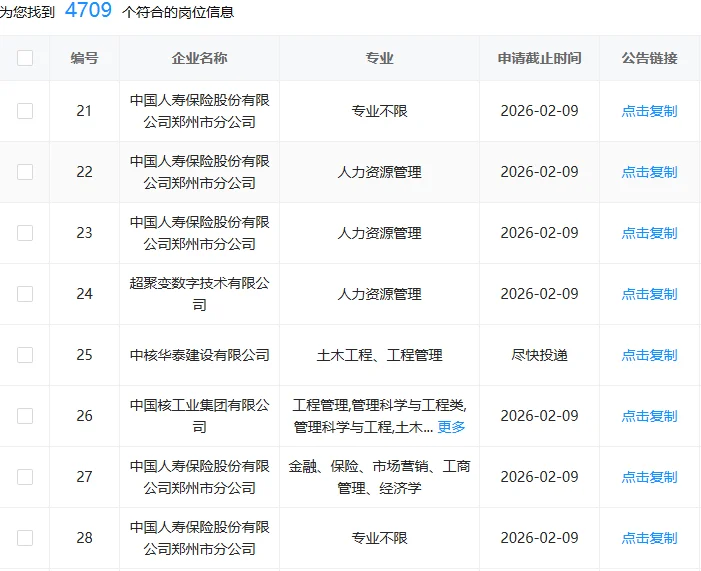This screenshot has width=701, height=571.
Task: Click the 申请截止时间 column header
Action: pyautogui.click(x=539, y=58)
